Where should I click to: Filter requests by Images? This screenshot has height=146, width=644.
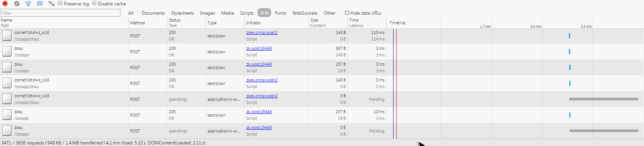pyautogui.click(x=207, y=13)
